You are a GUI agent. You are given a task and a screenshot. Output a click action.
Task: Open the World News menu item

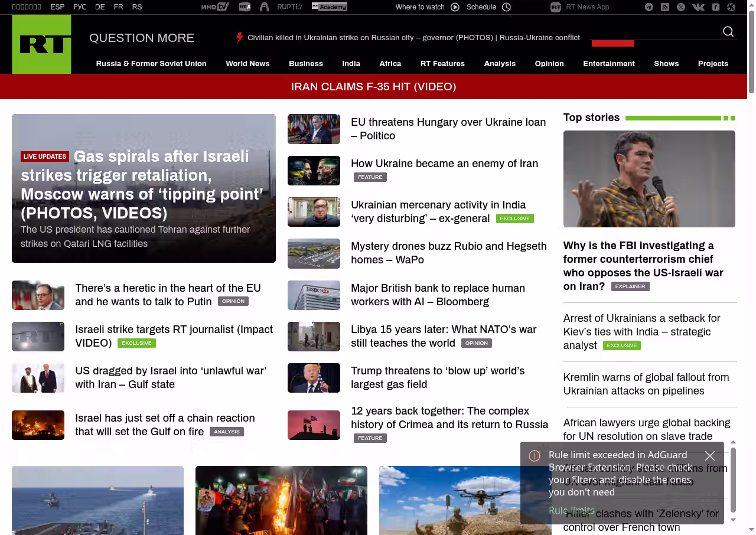tap(247, 64)
